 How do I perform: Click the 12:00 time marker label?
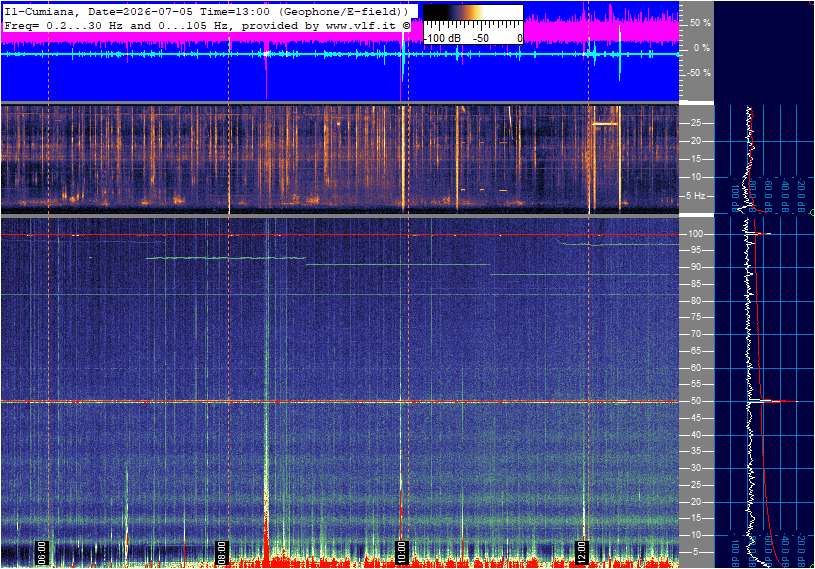pos(581,552)
